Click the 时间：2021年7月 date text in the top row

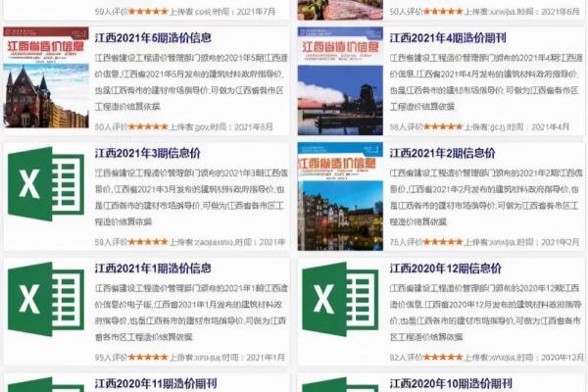[x=244, y=11]
